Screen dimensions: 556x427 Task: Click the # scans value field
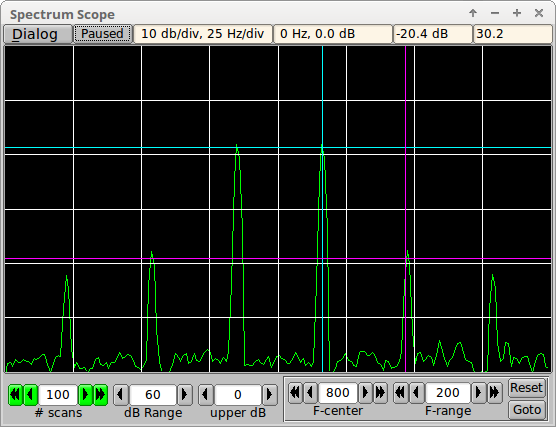58,395
